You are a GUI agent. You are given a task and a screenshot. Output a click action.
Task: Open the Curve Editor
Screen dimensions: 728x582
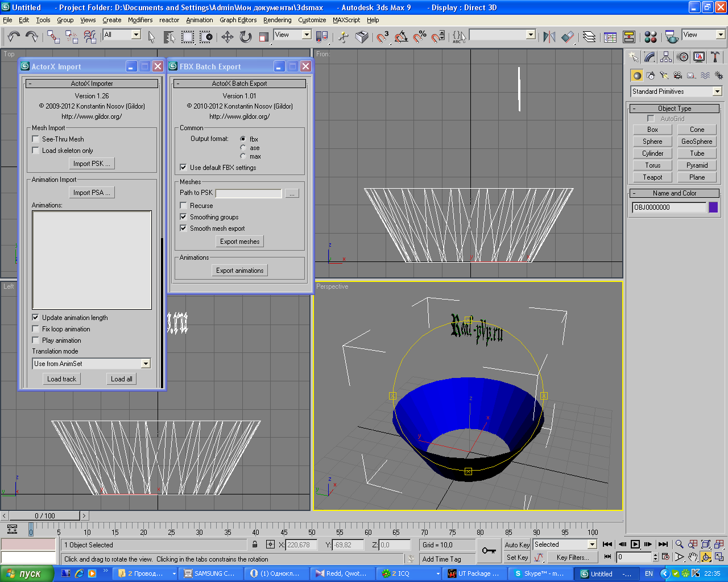point(610,37)
